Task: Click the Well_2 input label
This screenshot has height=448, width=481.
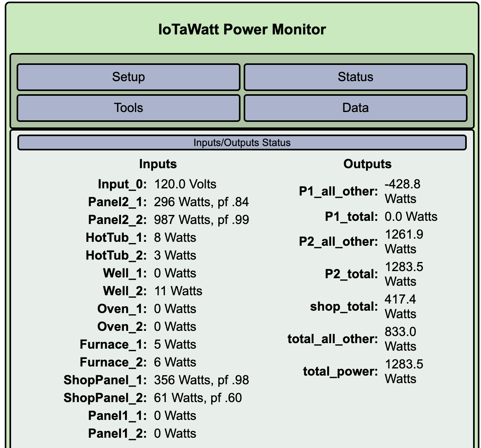Action: click(x=125, y=291)
